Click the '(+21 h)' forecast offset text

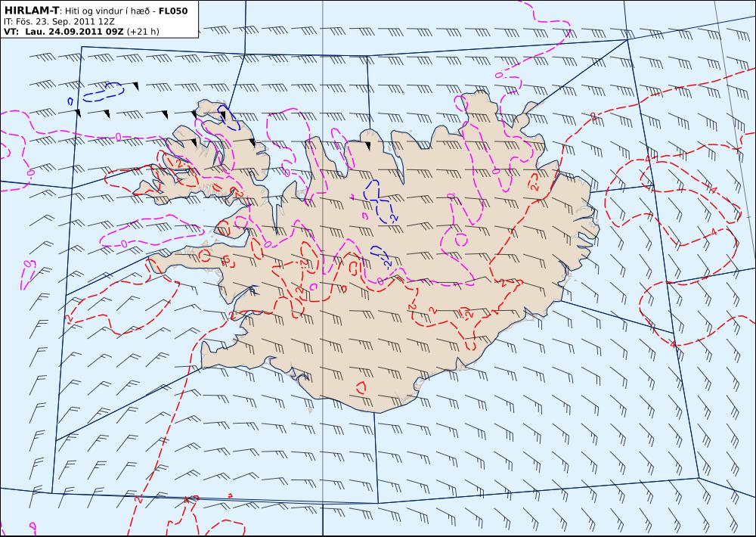click(143, 32)
